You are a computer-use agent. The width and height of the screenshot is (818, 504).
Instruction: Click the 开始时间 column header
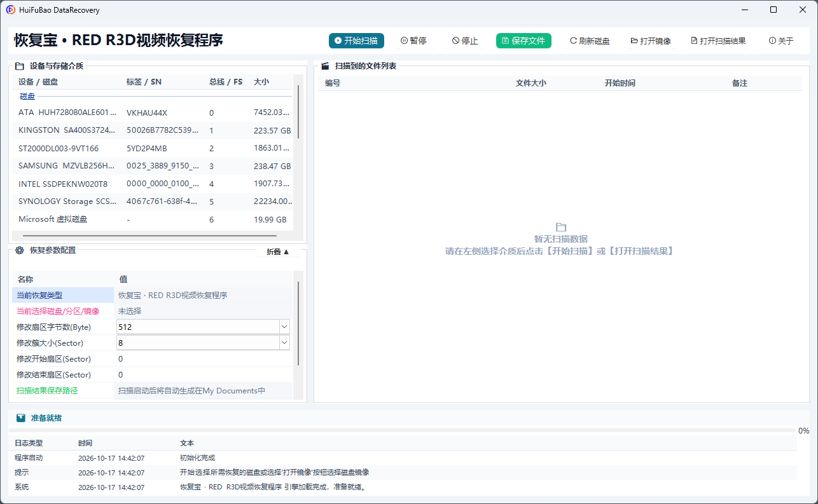[620, 83]
